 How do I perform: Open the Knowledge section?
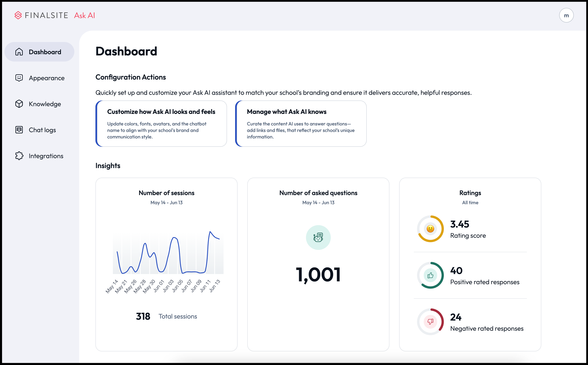[39, 104]
